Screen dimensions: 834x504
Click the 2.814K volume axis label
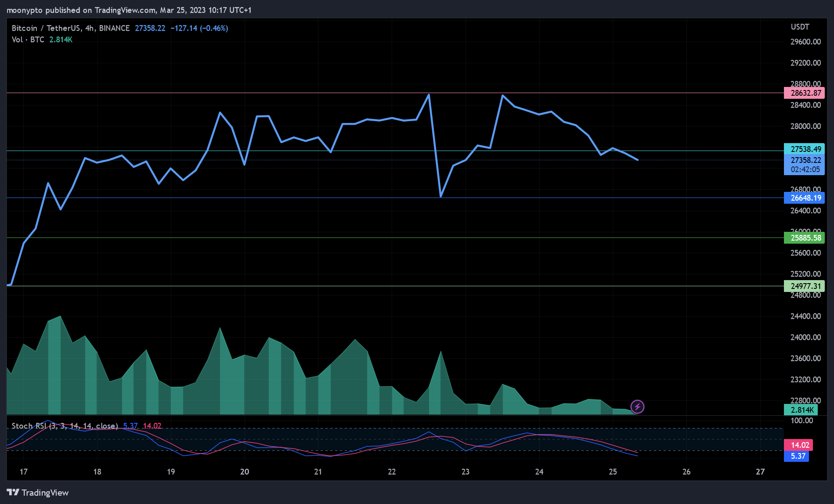pos(801,410)
